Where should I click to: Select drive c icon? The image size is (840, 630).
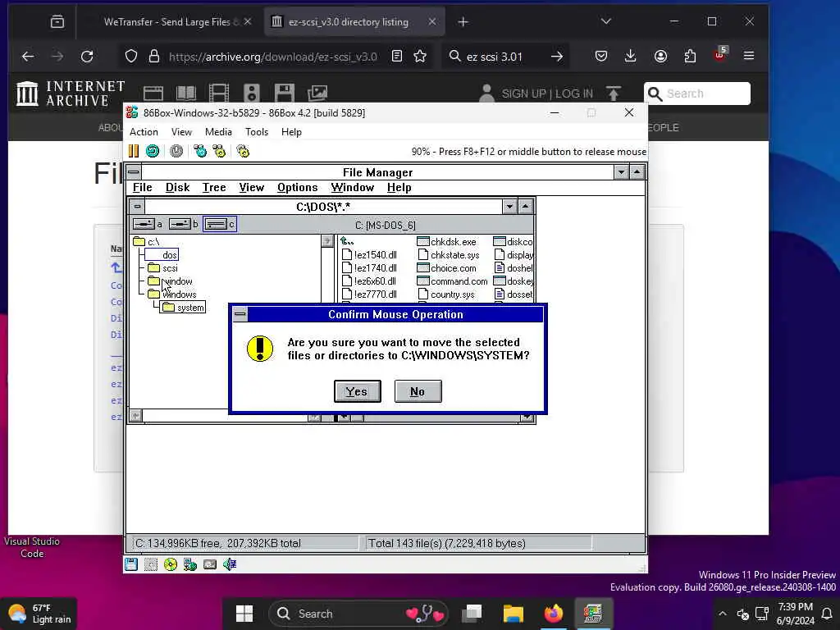(x=220, y=224)
